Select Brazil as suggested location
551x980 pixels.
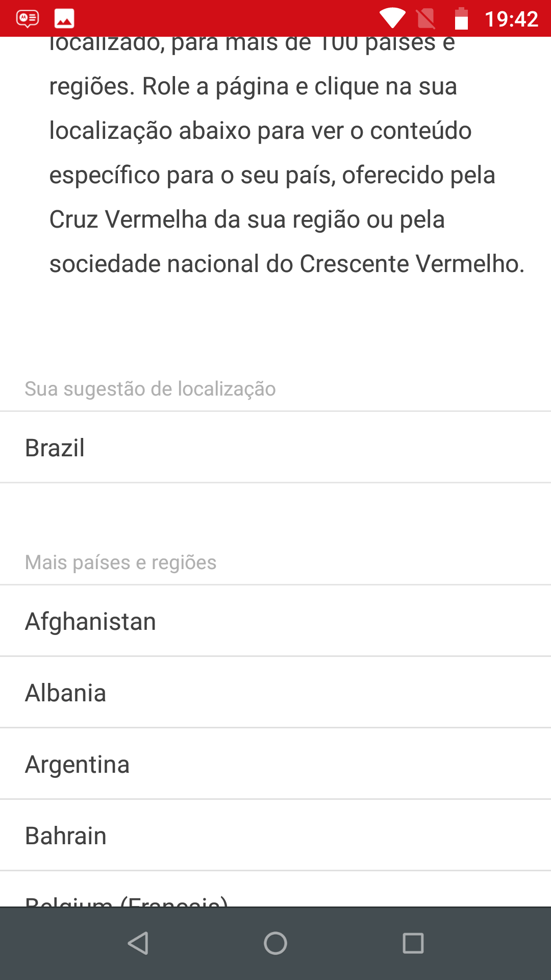275,448
